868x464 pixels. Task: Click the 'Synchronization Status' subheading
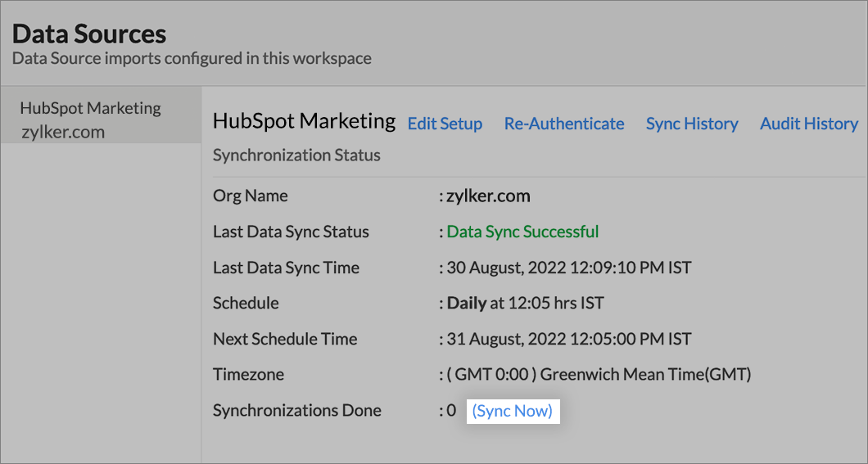click(x=296, y=155)
